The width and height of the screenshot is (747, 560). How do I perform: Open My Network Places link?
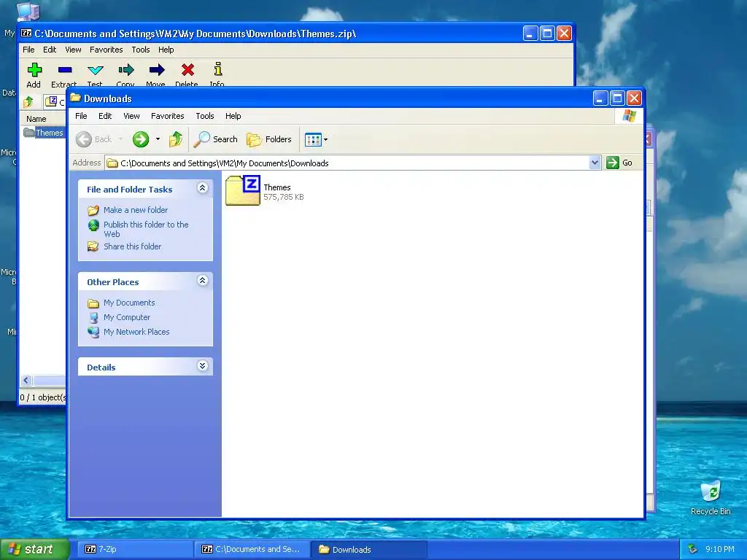[136, 332]
